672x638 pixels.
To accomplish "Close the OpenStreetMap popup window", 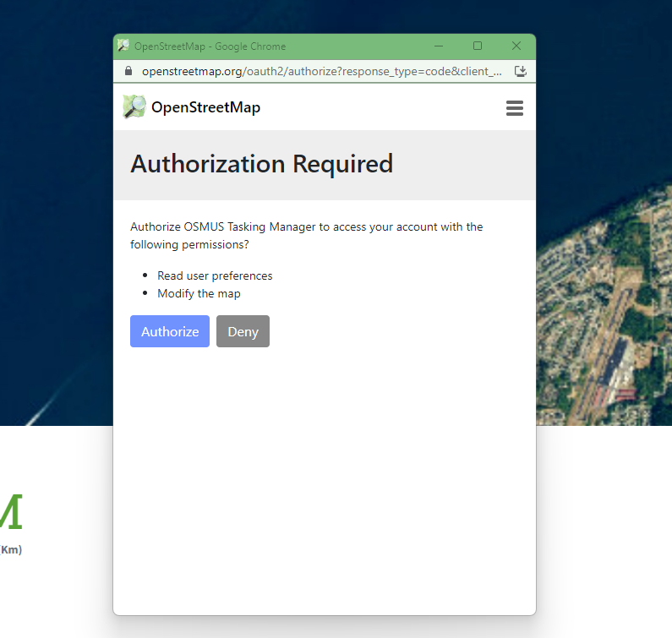I will 516,46.
